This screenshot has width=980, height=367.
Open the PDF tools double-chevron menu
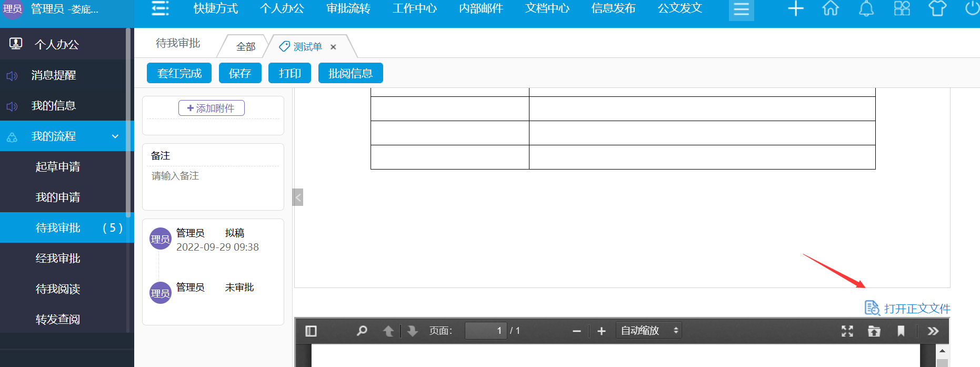(x=933, y=331)
